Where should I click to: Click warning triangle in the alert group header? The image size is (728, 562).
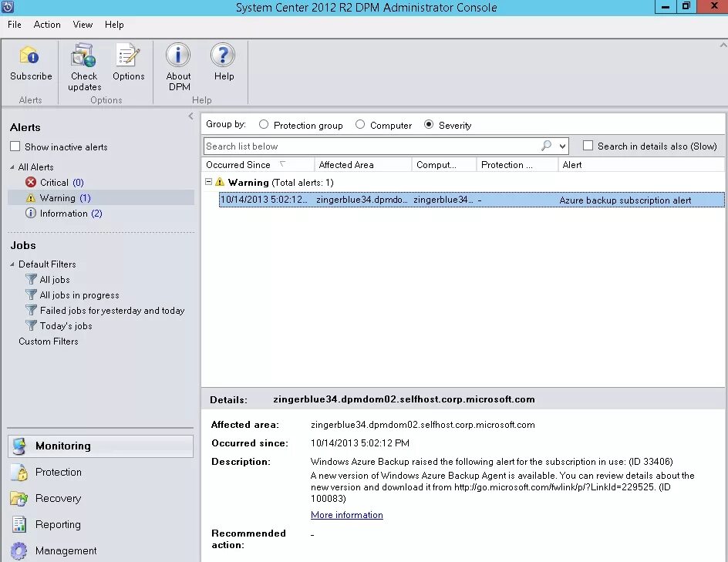pyautogui.click(x=220, y=182)
